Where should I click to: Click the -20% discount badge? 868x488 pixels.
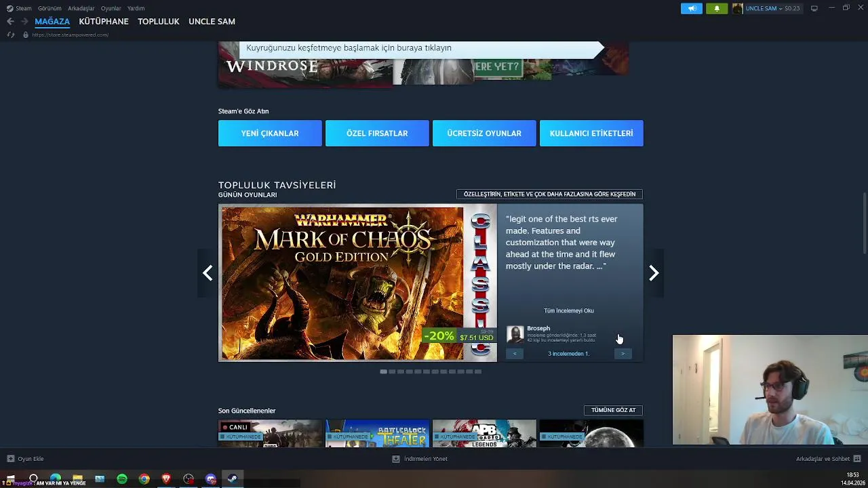coord(439,335)
